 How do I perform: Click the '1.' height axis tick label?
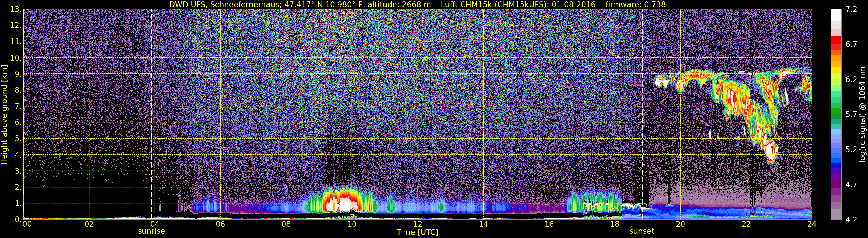[x=18, y=203]
